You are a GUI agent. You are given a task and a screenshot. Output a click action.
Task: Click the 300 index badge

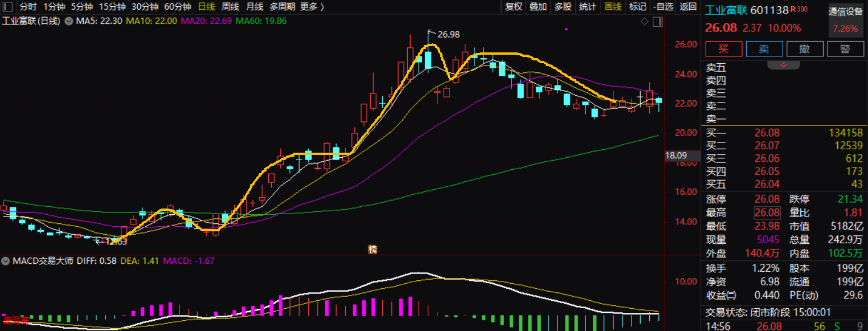tap(803, 9)
